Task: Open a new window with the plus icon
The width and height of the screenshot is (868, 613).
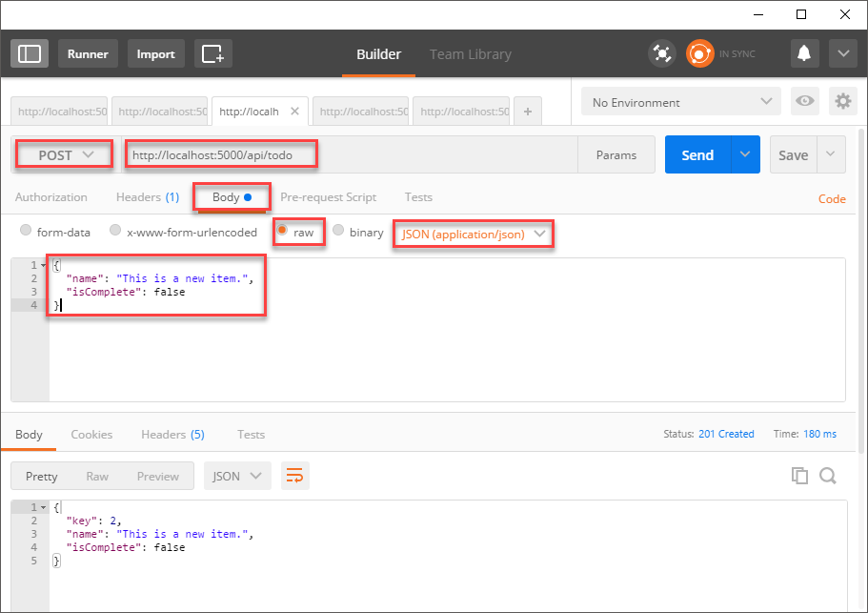Action: click(213, 54)
